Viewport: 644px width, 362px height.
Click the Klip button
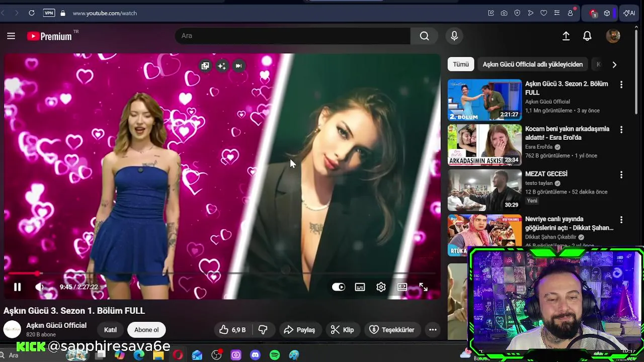[x=342, y=330]
